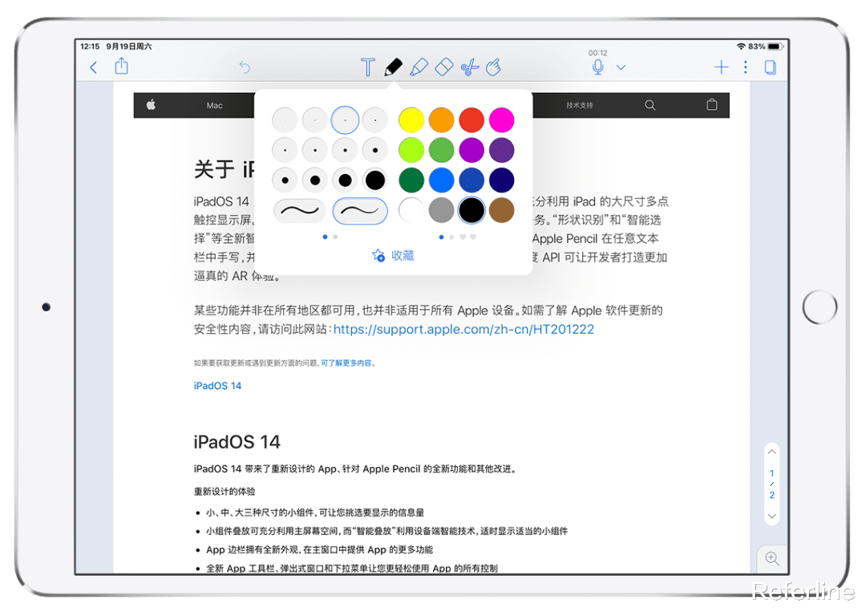Select the Text tool in the toolbar
Screen dimensions: 866x616
click(368, 67)
